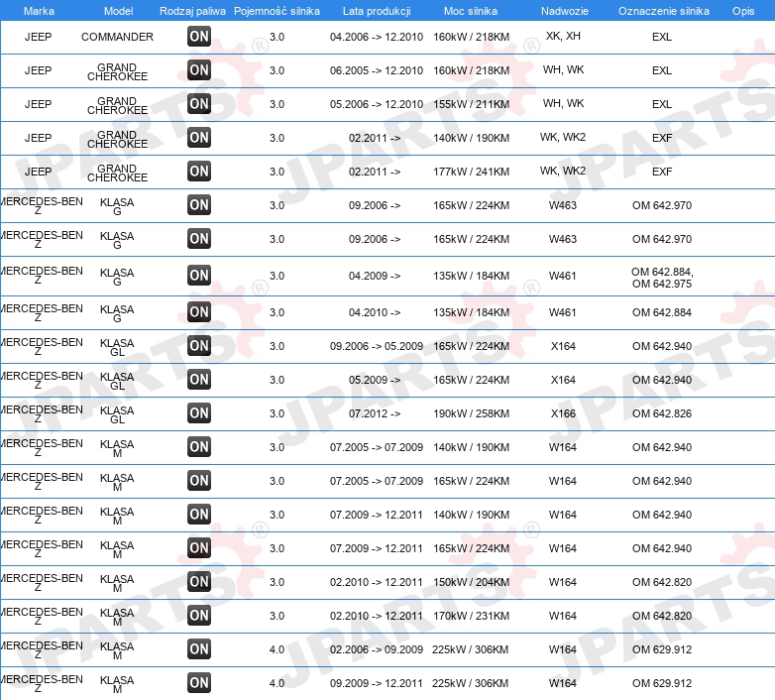Select the JEEP cell in COMMANDER row
The width and height of the screenshot is (775, 700).
click(x=38, y=37)
